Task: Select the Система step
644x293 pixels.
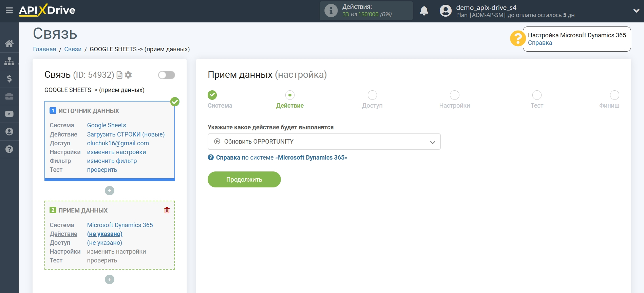Action: pyautogui.click(x=212, y=95)
